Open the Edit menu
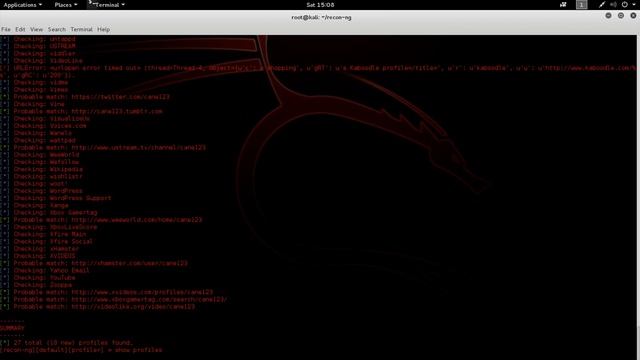The width and height of the screenshot is (640, 360). 20,29
